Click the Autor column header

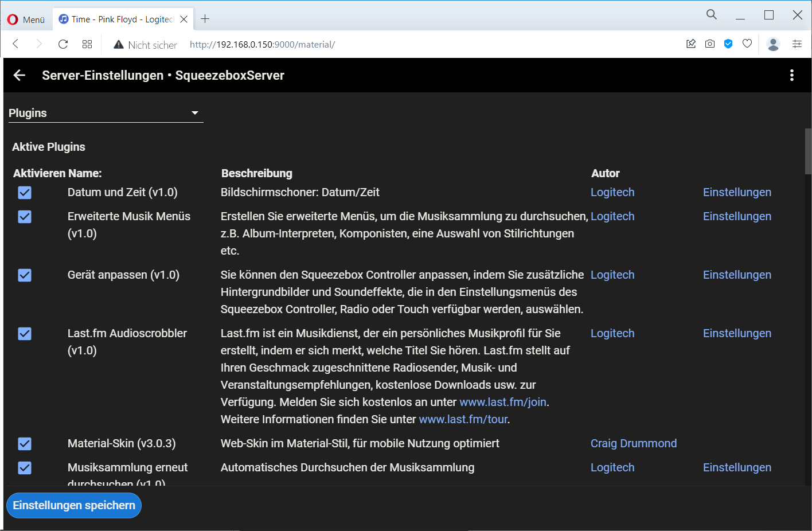606,173
